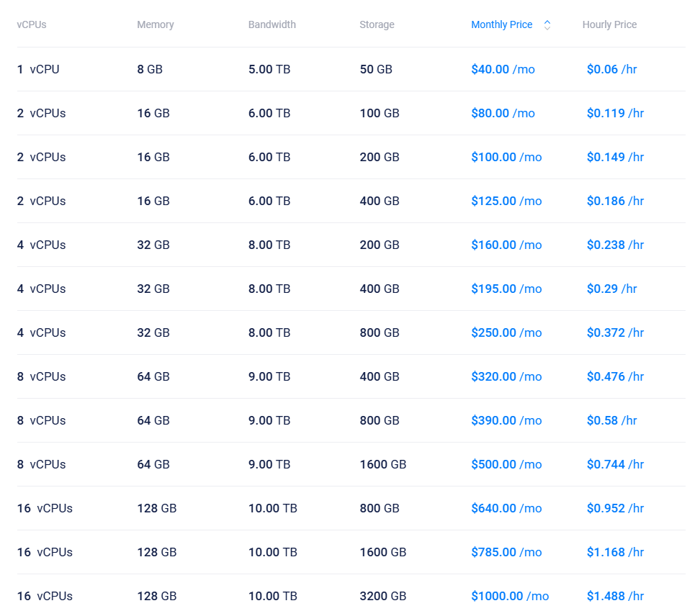Image resolution: width=700 pixels, height=611 pixels.
Task: Select the $80.00 /mo plan price
Action: pyautogui.click(x=503, y=114)
